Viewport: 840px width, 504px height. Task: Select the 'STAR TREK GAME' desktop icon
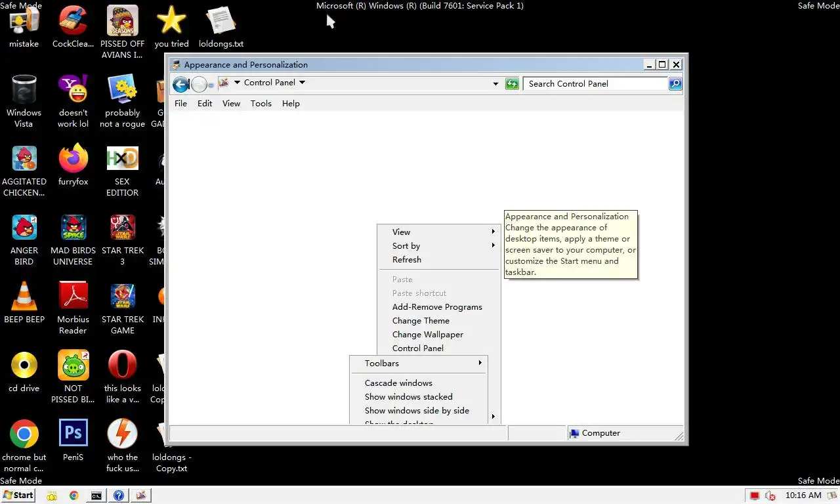coord(122,308)
